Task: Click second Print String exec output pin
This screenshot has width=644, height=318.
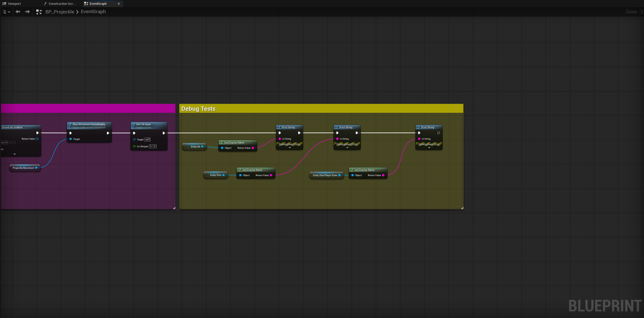Action: pyautogui.click(x=357, y=133)
